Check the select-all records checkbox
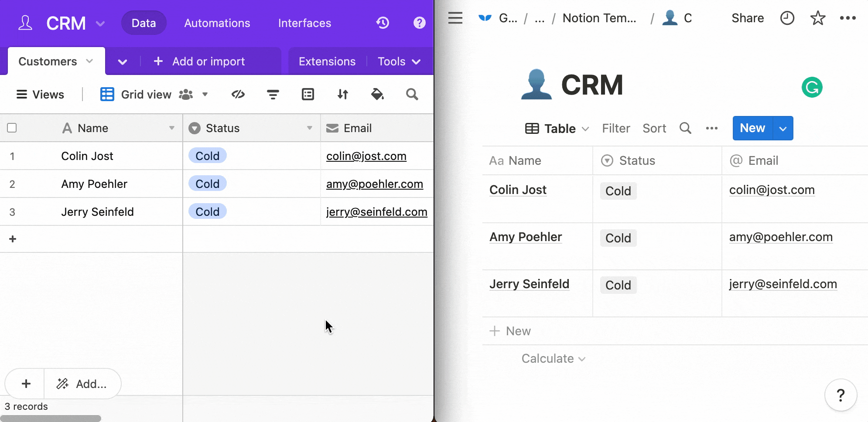The width and height of the screenshot is (868, 422). [x=12, y=128]
